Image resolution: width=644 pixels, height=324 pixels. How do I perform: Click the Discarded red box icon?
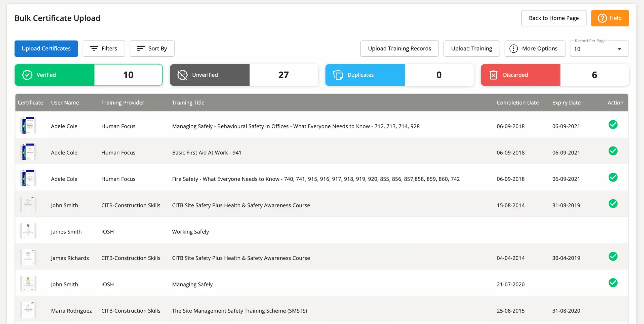point(493,75)
